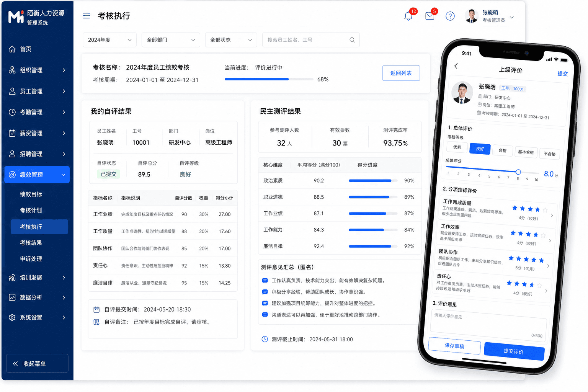Open 工作完成质量 rating row arrow on phone
588x392 pixels.
click(552, 216)
